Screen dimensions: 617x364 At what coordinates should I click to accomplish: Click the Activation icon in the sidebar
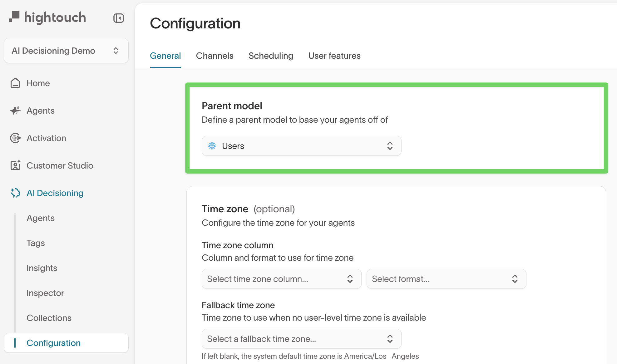(15, 138)
